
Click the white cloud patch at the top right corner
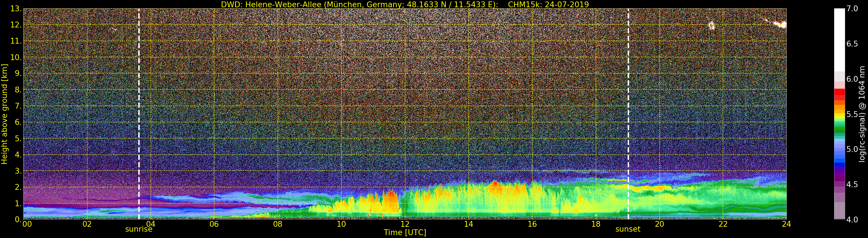pyautogui.click(x=780, y=24)
